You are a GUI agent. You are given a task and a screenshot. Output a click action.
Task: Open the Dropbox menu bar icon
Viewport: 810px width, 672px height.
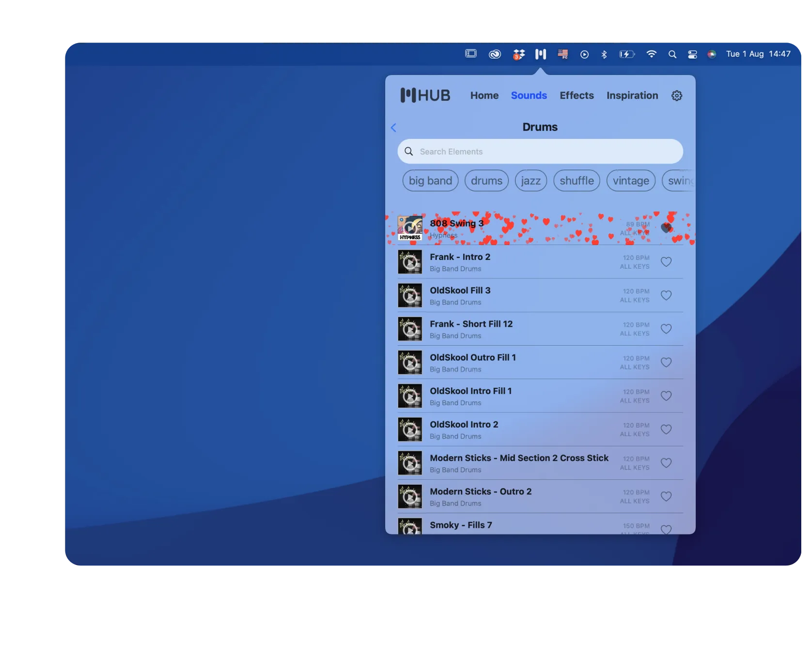click(x=518, y=54)
